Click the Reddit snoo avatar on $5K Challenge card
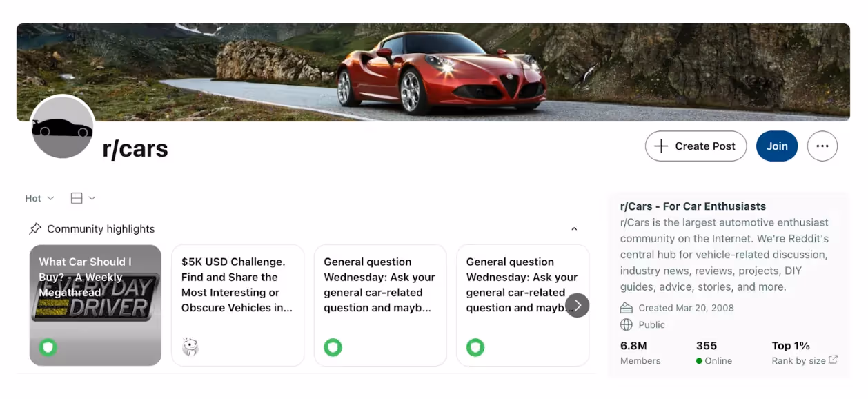 190,347
